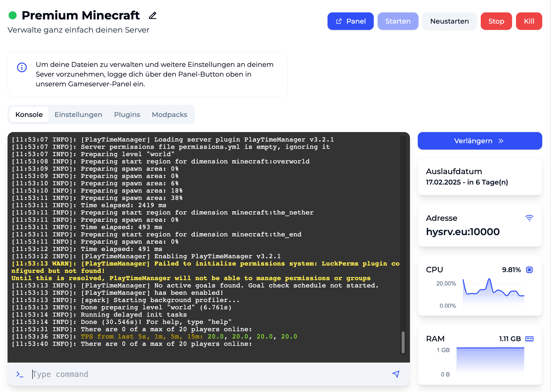This screenshot has height=392, width=551.
Task: Open the Plugins tab
Action: [127, 115]
